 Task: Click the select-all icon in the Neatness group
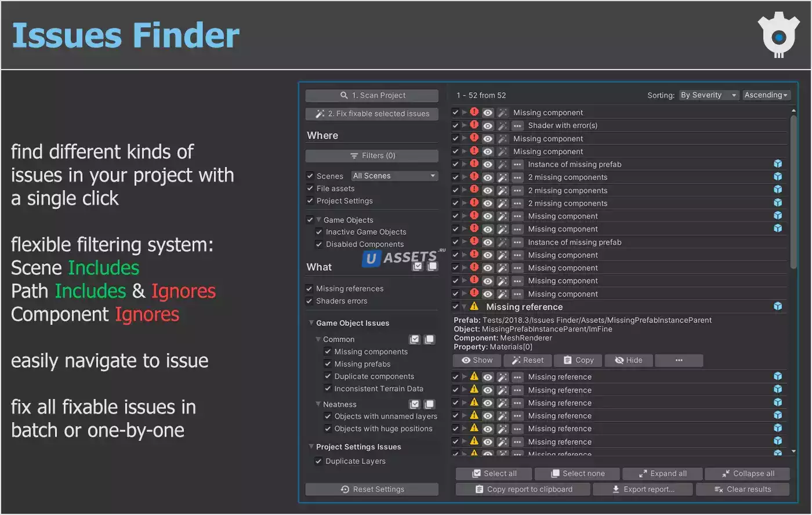(x=415, y=404)
